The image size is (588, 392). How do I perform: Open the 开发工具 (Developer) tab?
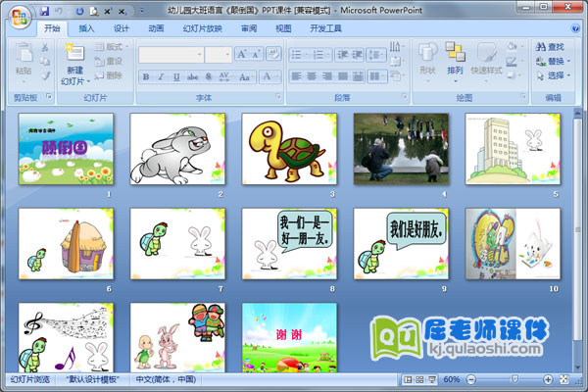click(325, 28)
